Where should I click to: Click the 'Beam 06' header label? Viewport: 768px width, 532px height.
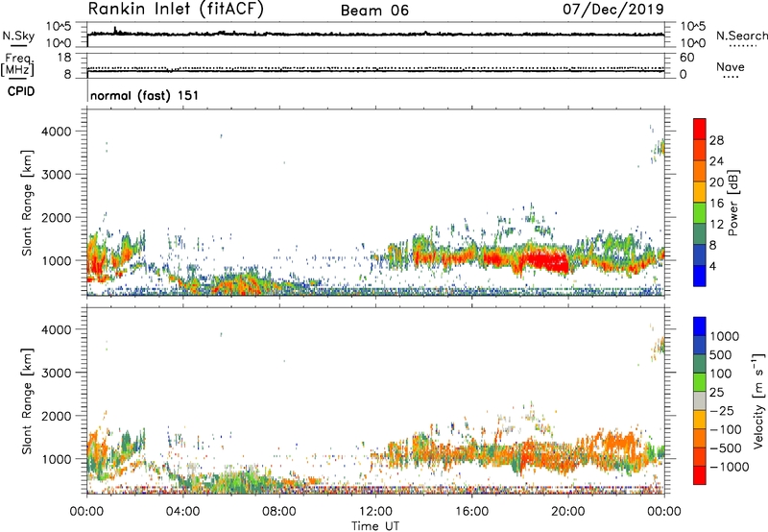coord(374,11)
